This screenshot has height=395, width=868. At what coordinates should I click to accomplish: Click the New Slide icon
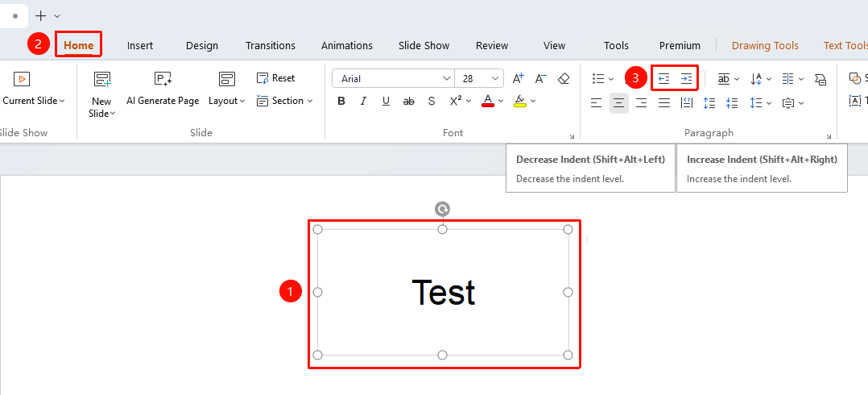101,79
